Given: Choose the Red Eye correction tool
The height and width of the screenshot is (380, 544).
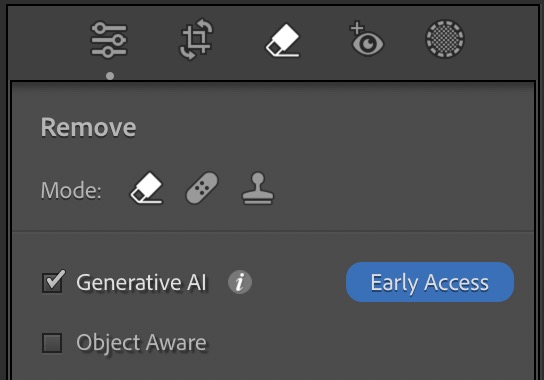Looking at the screenshot, I should click(x=366, y=39).
